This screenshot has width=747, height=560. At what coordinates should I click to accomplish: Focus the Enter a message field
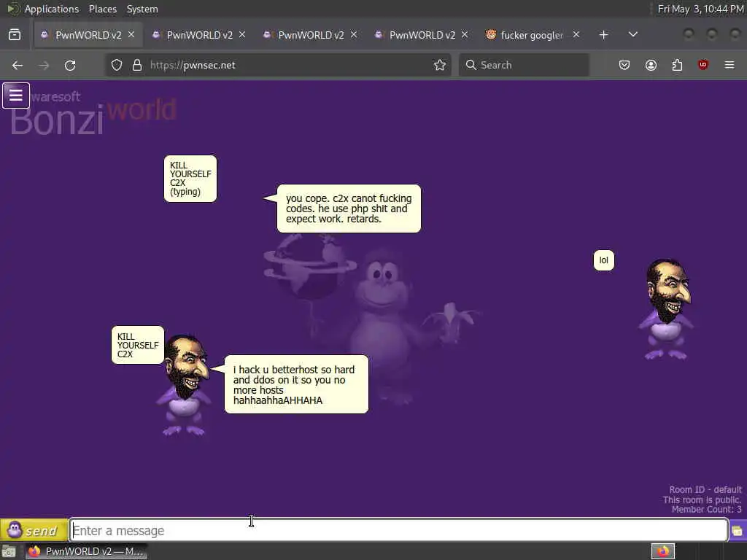point(399,530)
